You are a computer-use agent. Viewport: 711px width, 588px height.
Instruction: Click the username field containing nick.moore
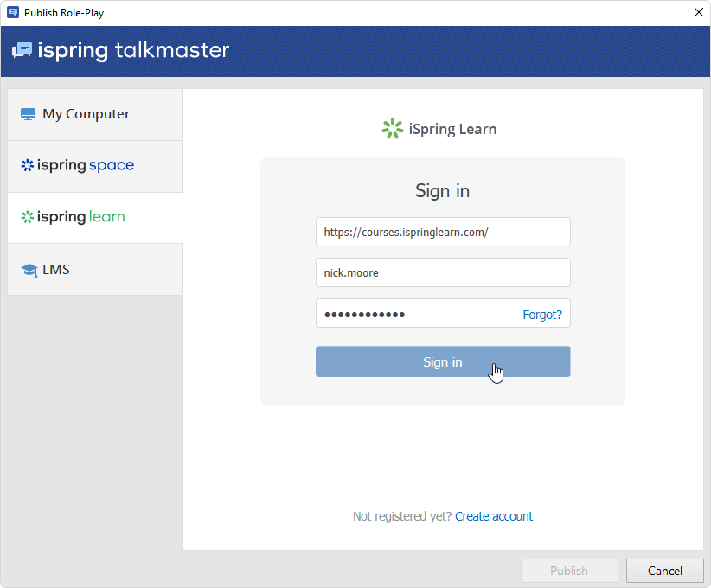pyautogui.click(x=442, y=272)
